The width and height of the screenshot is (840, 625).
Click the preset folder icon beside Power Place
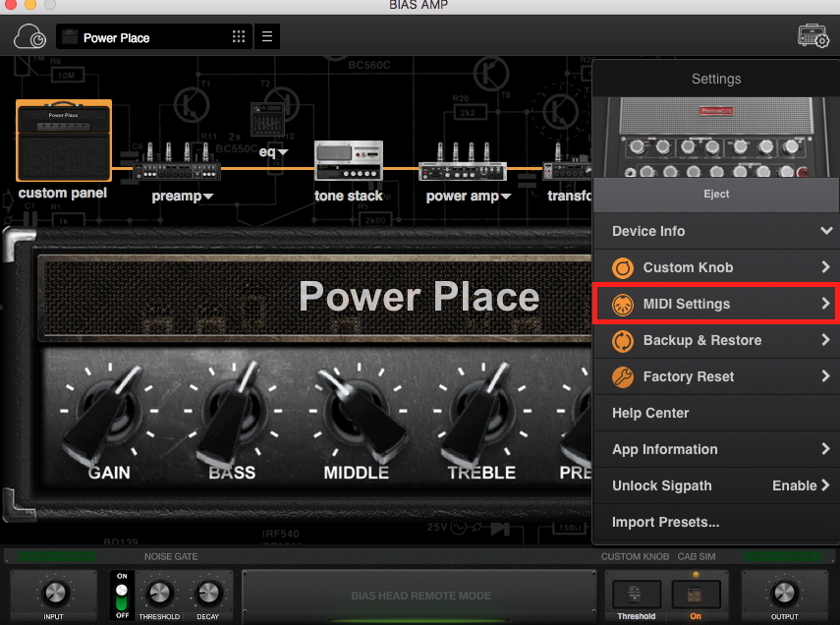(70, 37)
